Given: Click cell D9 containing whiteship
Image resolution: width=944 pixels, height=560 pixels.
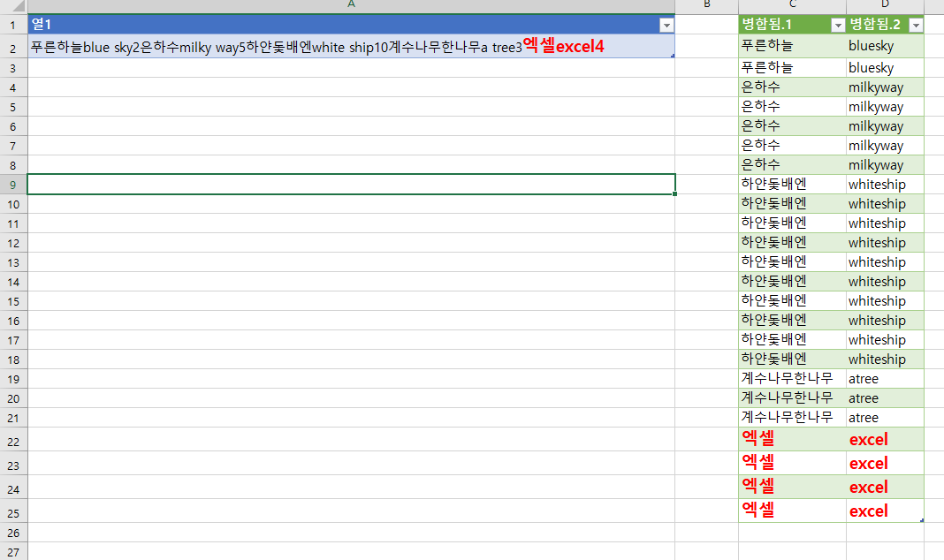Looking at the screenshot, I should (885, 185).
